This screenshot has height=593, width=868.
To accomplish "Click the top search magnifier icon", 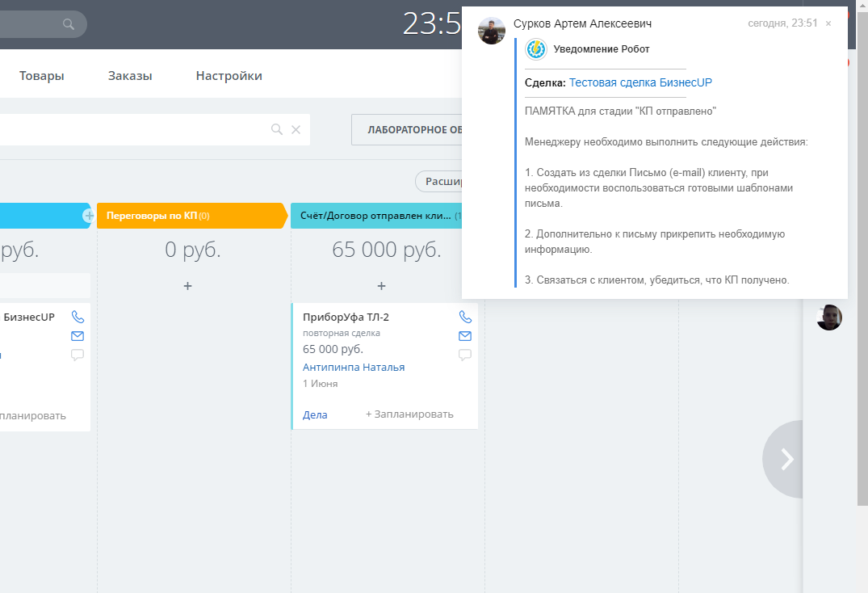I will [x=68, y=24].
